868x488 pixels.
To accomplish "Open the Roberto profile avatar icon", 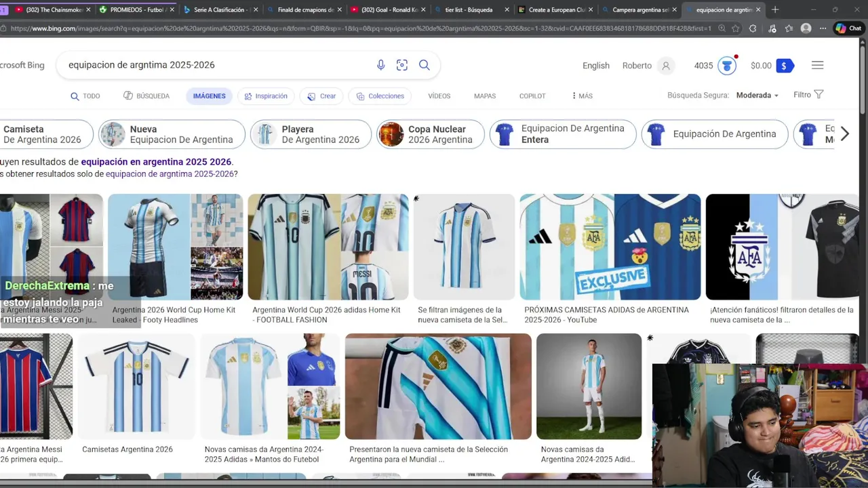I will [666, 66].
